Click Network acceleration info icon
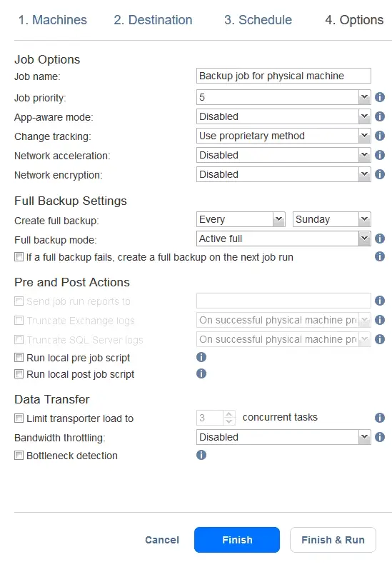 click(x=379, y=155)
